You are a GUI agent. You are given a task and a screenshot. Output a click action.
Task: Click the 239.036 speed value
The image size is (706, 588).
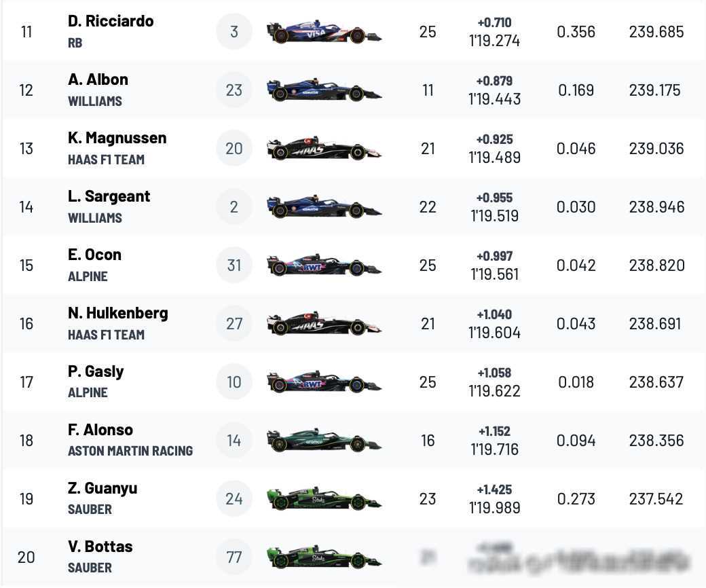tap(656, 149)
